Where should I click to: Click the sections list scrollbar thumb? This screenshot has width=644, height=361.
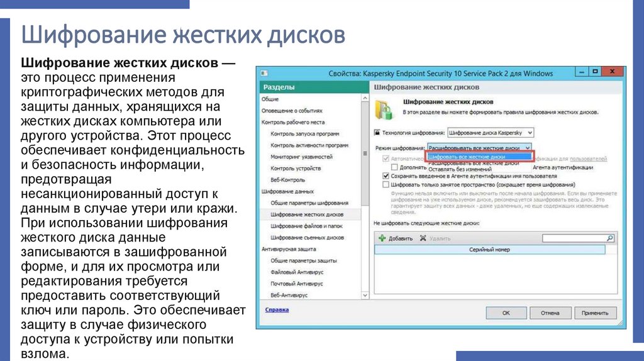pos(365,153)
